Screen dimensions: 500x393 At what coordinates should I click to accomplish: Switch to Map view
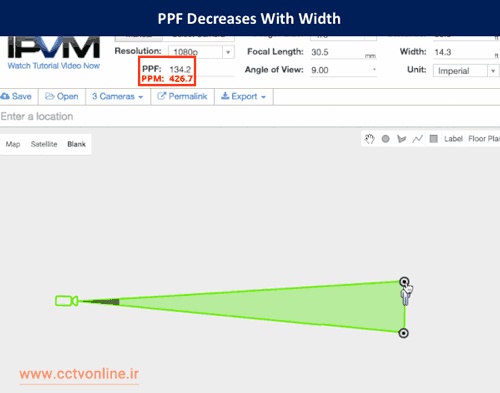[x=13, y=144]
